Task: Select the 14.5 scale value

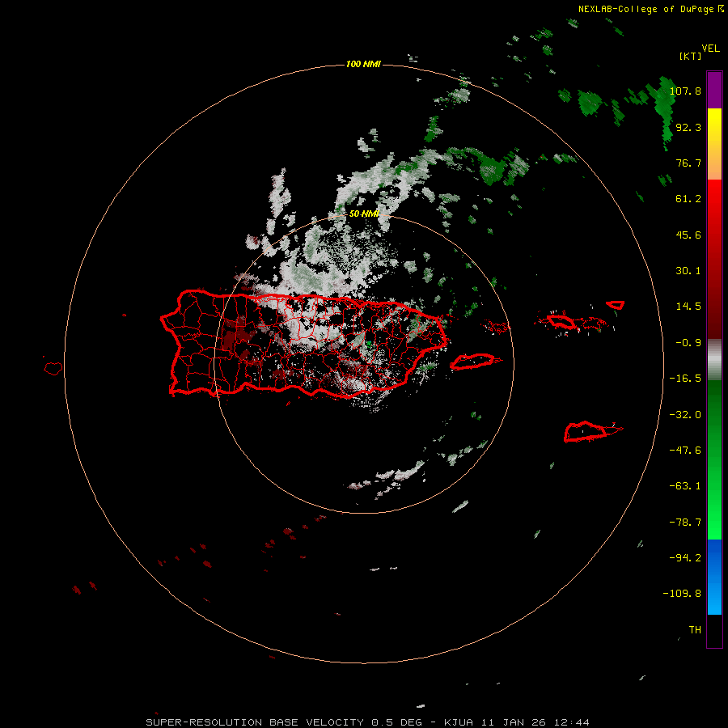Action: pyautogui.click(x=688, y=307)
